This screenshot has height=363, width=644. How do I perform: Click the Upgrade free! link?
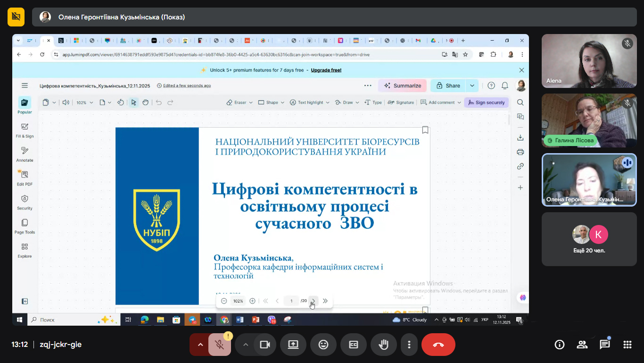click(326, 70)
